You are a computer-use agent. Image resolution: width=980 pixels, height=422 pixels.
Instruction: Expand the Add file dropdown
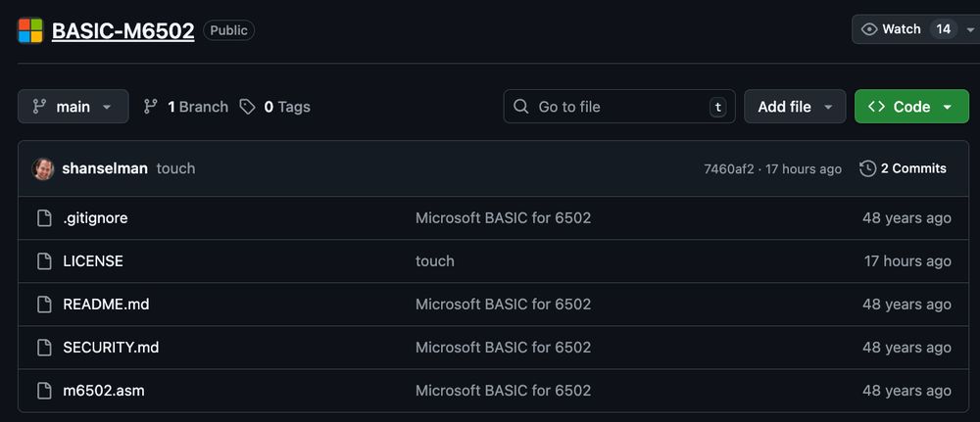click(x=795, y=107)
